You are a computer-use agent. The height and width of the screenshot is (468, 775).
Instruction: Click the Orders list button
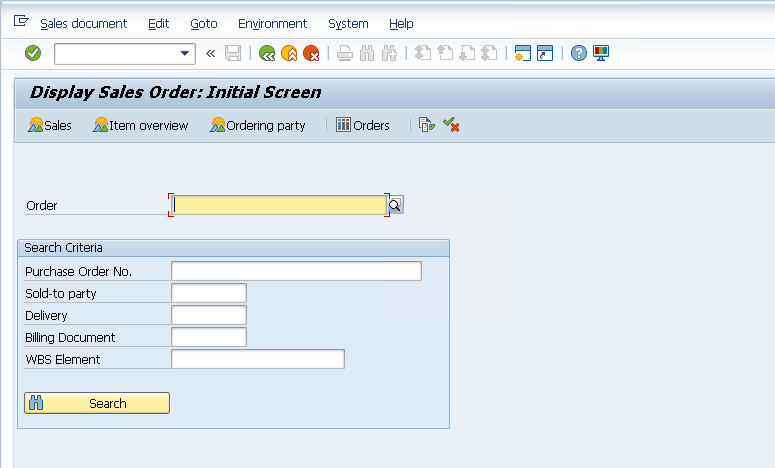362,125
